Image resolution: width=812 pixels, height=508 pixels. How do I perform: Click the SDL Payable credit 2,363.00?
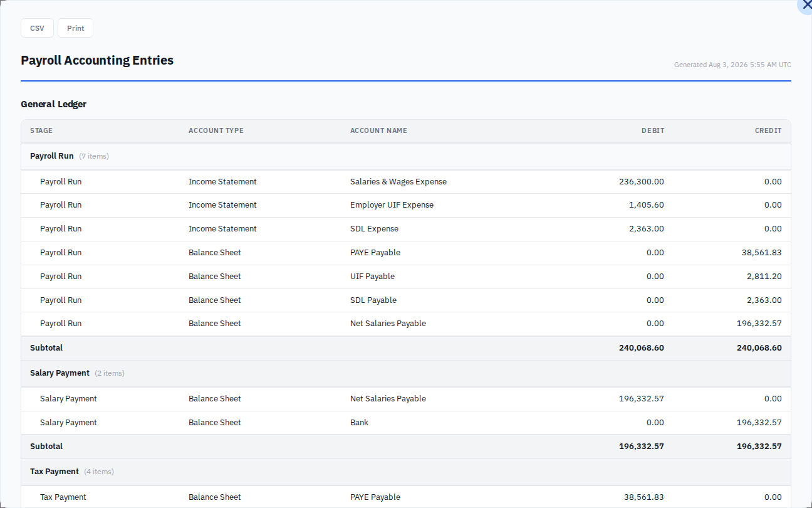[764, 300]
